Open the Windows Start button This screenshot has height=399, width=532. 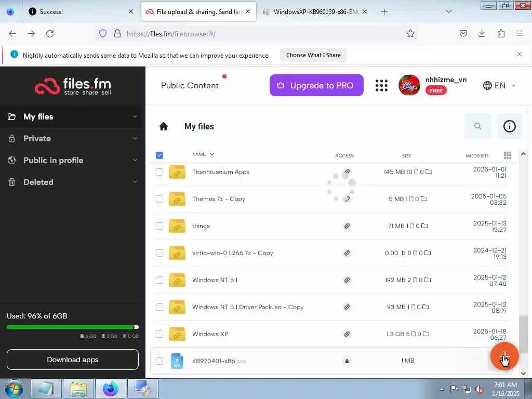(14, 389)
